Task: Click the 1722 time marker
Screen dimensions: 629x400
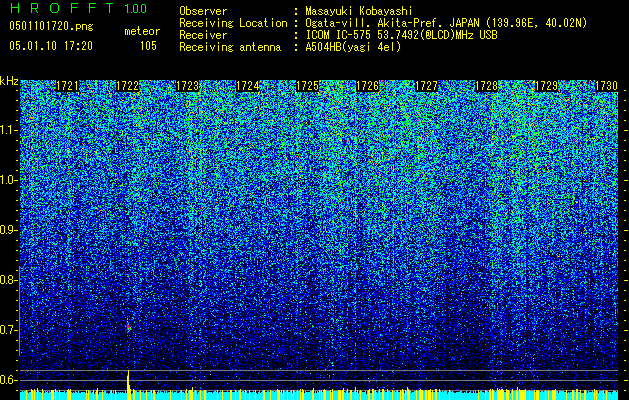Action: pyautogui.click(x=127, y=86)
